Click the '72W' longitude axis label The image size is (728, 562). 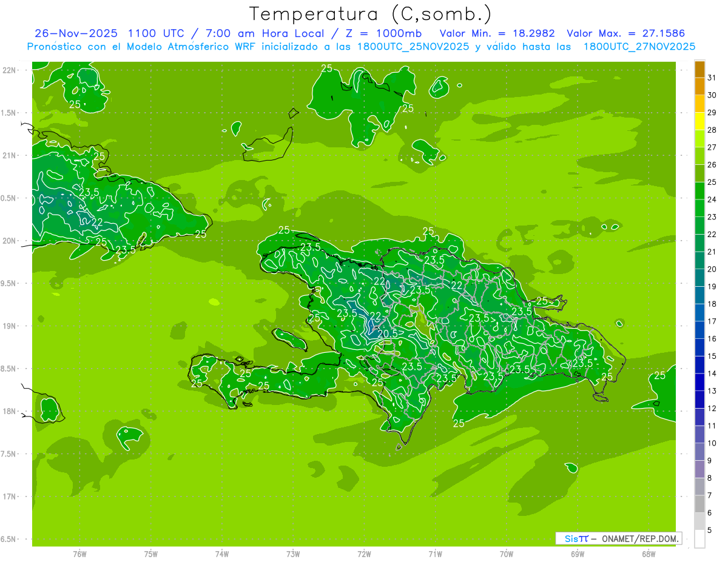(x=364, y=554)
